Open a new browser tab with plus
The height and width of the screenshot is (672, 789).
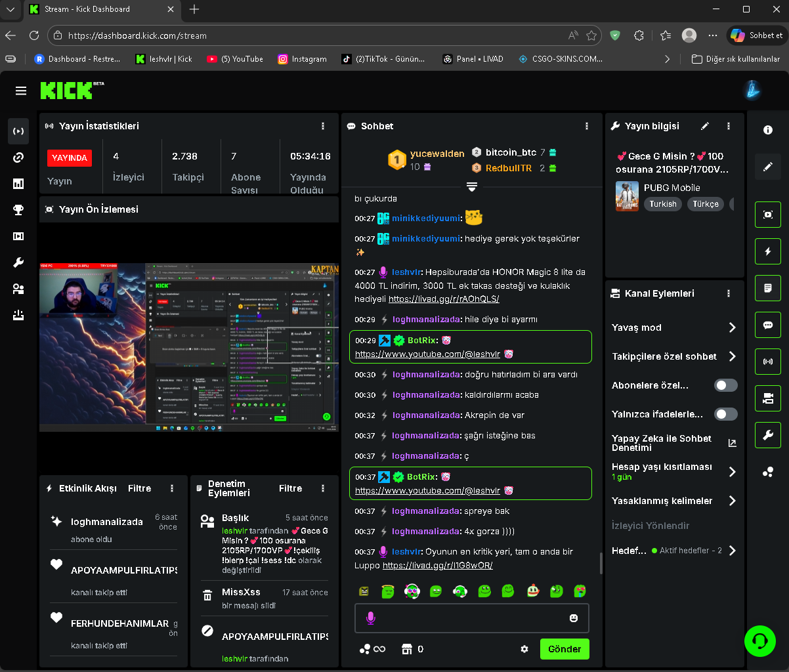pos(194,9)
